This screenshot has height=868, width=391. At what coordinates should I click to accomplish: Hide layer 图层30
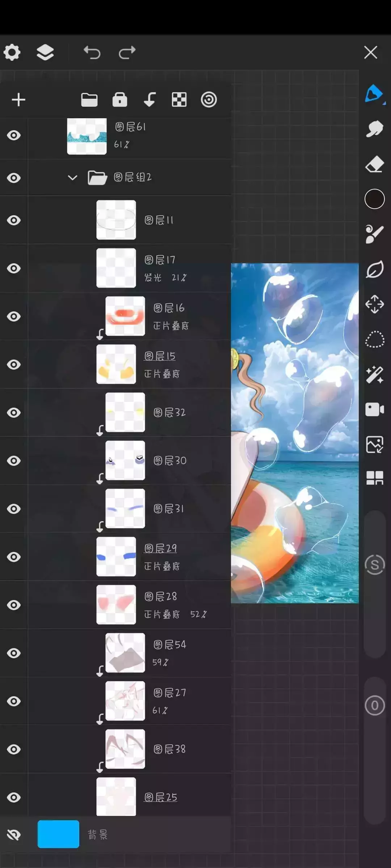14,461
